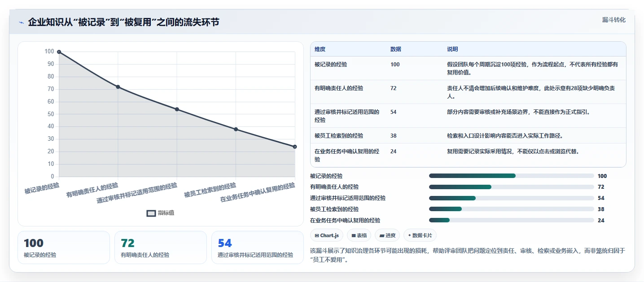644x282 pixels.
Task: Open the stat card showing 72
Action: click(161, 247)
